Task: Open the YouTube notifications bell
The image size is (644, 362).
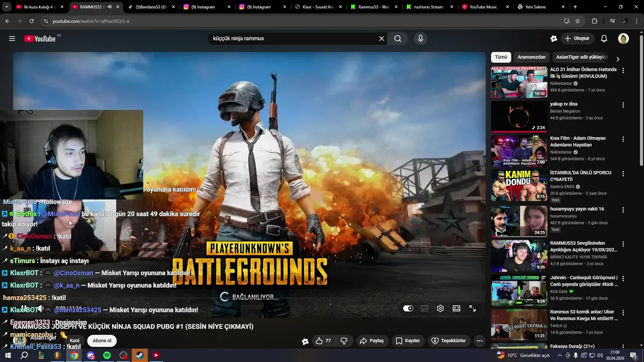Action: tap(604, 39)
